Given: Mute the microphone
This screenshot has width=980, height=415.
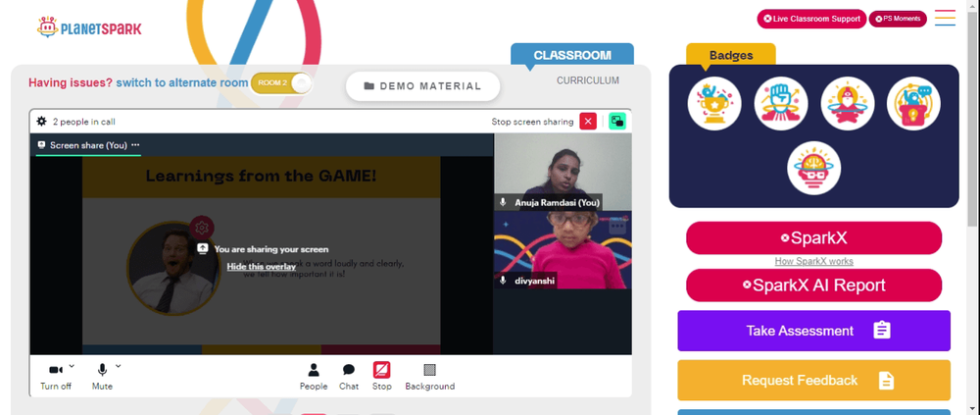Looking at the screenshot, I should click(102, 376).
